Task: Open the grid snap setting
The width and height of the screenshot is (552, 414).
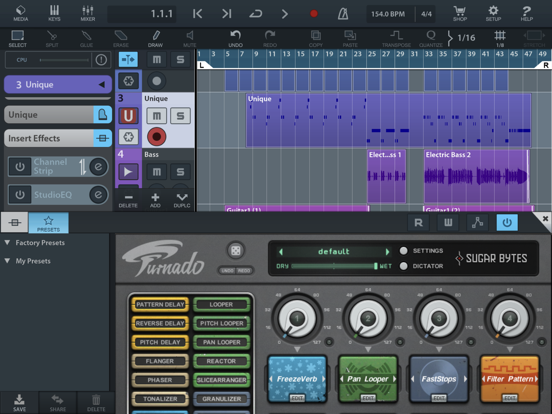Action: [x=500, y=38]
